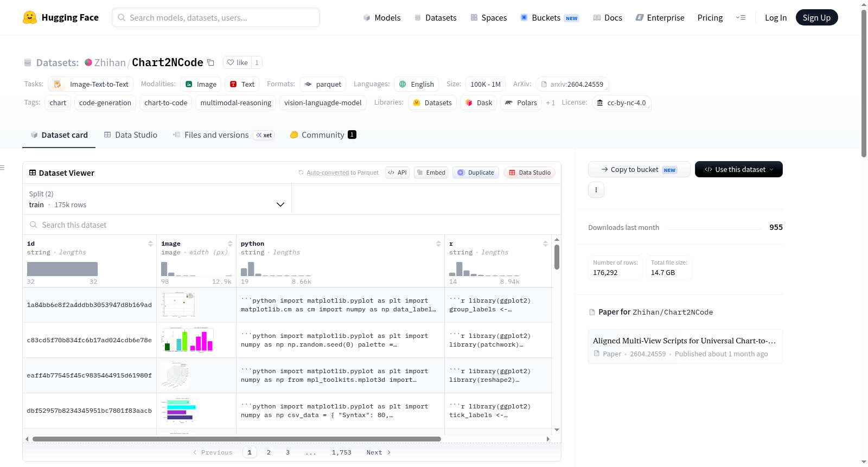This screenshot has width=868, height=467.
Task: Open the arxiv:2604.24559 tag
Action: (572, 84)
